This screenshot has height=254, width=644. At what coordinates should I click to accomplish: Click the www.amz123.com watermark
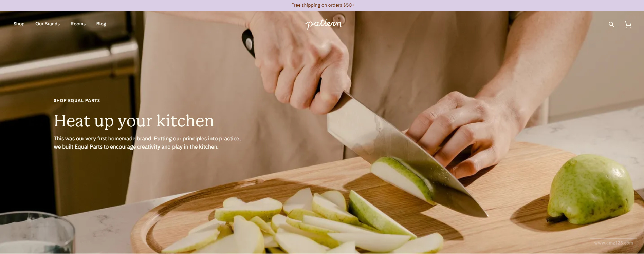(x=613, y=243)
